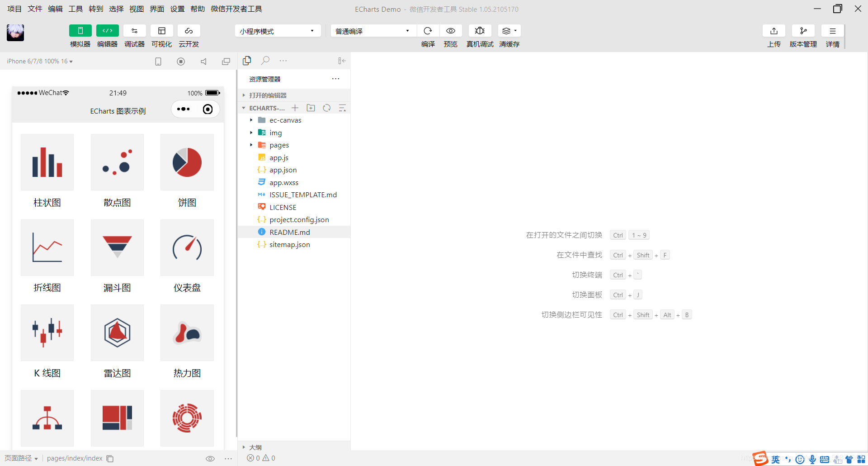Image resolution: width=868 pixels, height=466 pixels.
Task: Click the microphone icon in IME toolbar
Action: coord(812,459)
